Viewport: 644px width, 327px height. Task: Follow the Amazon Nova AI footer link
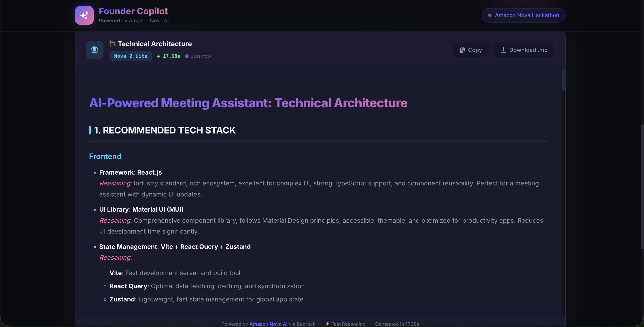click(268, 324)
